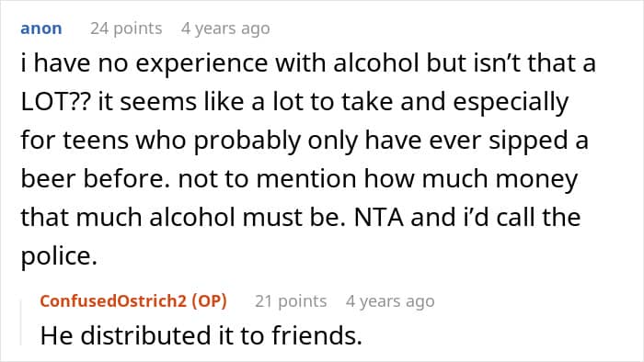Click the '(OP)' tag beside ConfusedOstrich2
Image resolution: width=644 pixels, height=362 pixels.
click(x=209, y=301)
